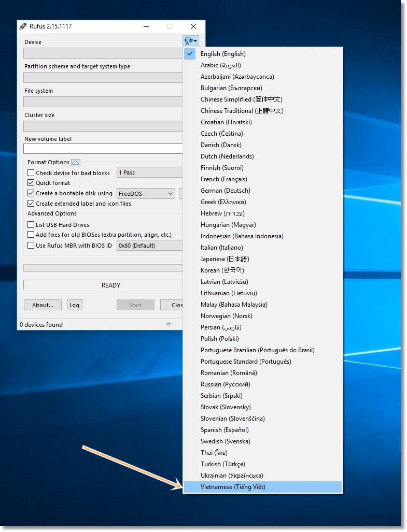Check Add fixes for old BIOSes option
407x532 pixels.
point(31,235)
